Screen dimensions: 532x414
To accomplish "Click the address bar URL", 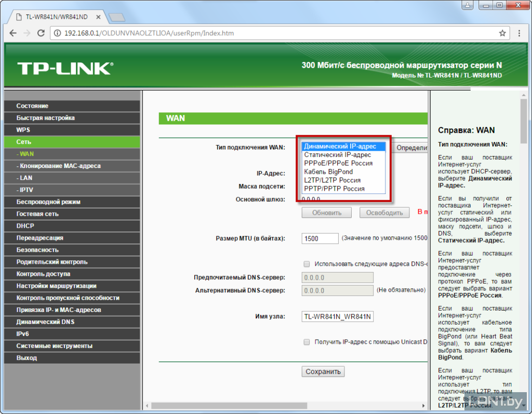I will [x=149, y=33].
